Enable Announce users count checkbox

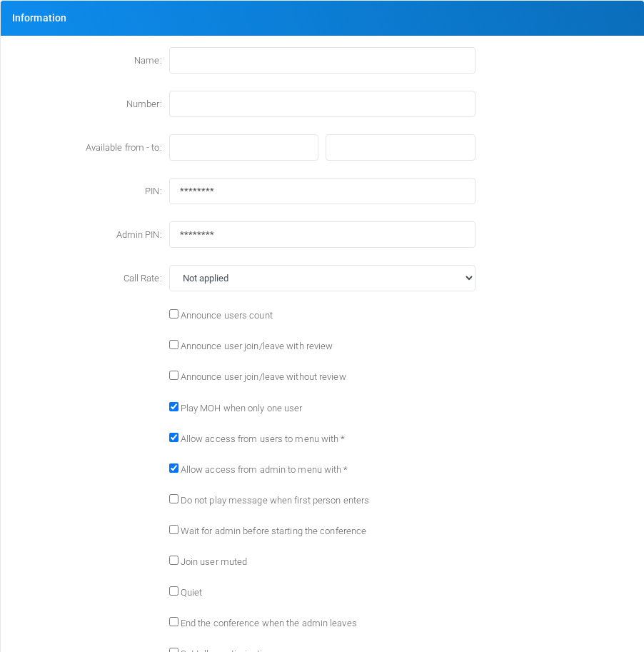173,314
